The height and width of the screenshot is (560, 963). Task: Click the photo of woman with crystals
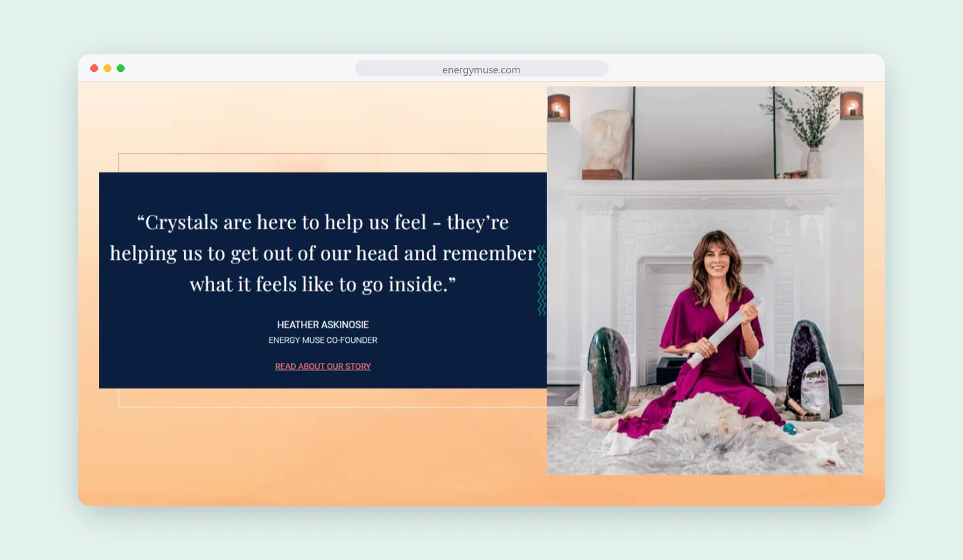[705, 280]
